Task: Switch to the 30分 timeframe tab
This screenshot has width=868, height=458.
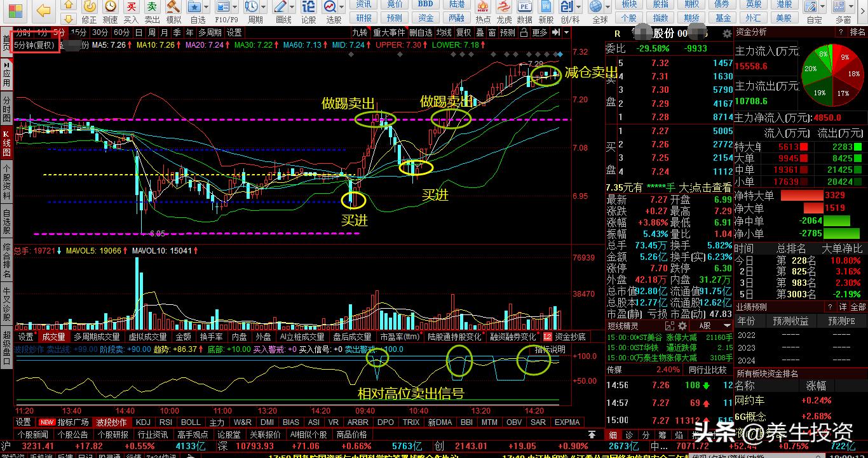Action: [100, 32]
